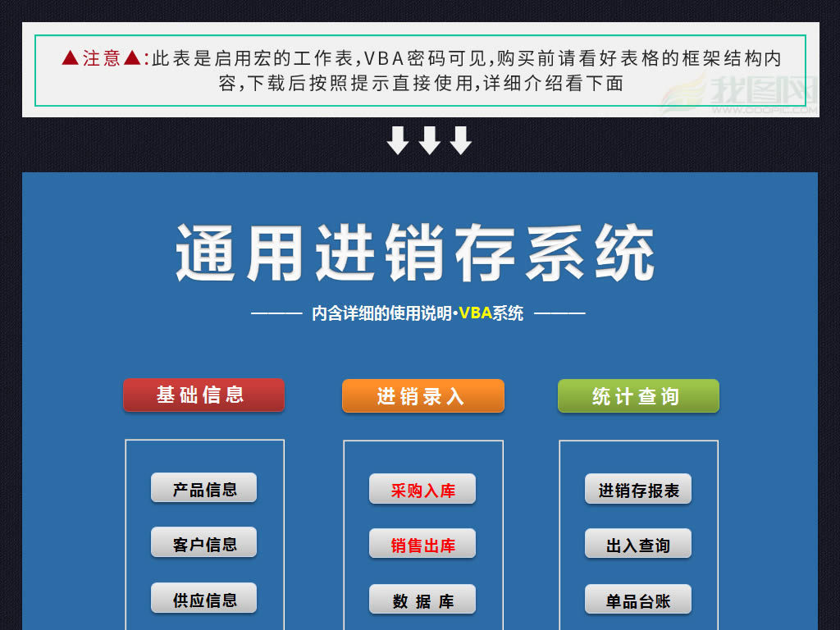Open the 供应信息 (Supplier Info) panel
This screenshot has height=630, width=840.
203,598
